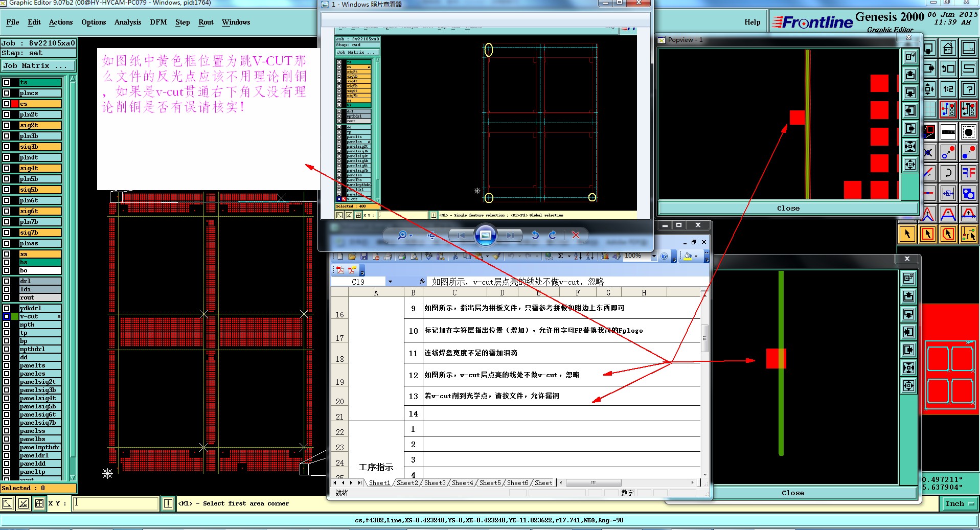Click the X Y coordinate input field

click(116, 503)
